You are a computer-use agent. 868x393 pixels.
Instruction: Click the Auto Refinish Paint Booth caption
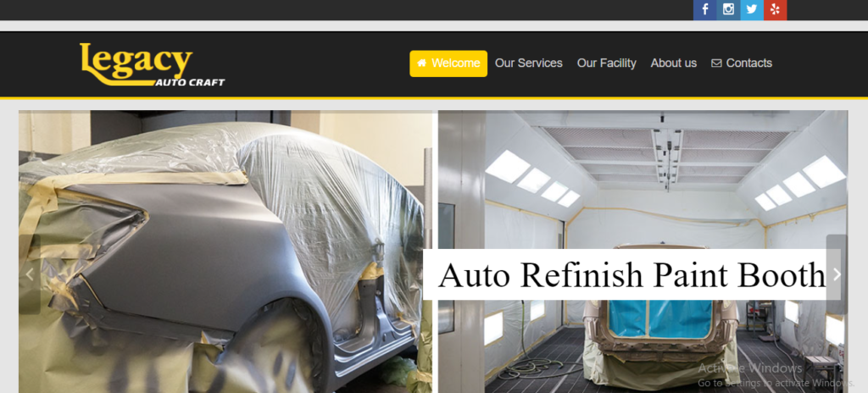pos(631,274)
